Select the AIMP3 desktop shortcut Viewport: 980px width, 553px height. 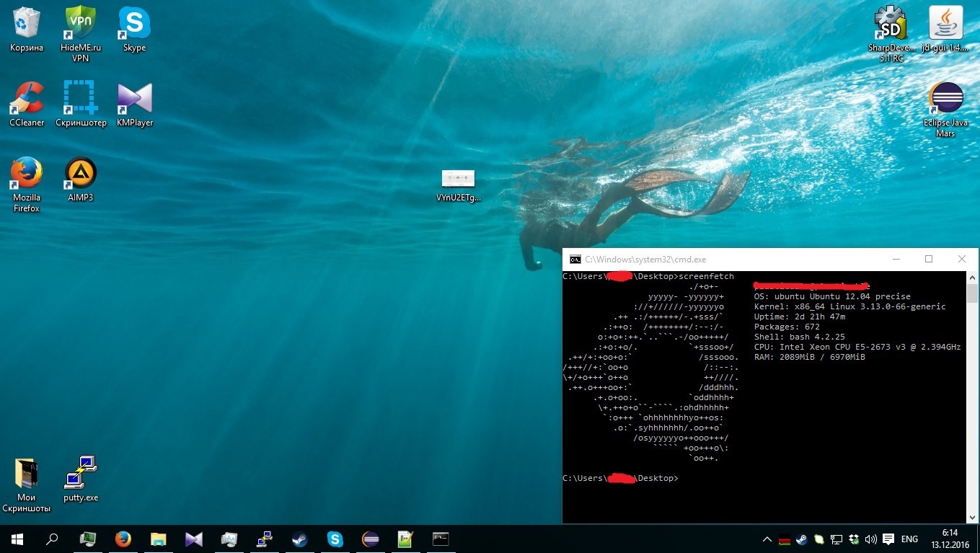point(81,180)
